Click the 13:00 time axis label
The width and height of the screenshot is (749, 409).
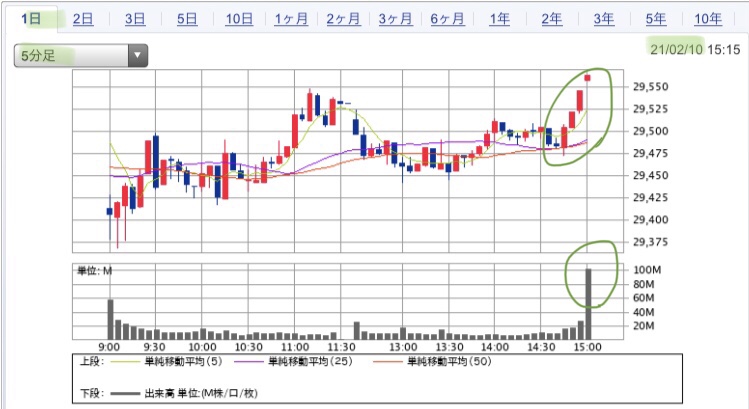point(403,347)
